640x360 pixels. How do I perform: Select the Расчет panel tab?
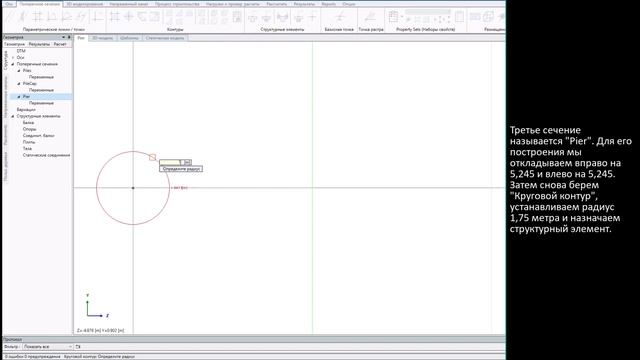60,44
